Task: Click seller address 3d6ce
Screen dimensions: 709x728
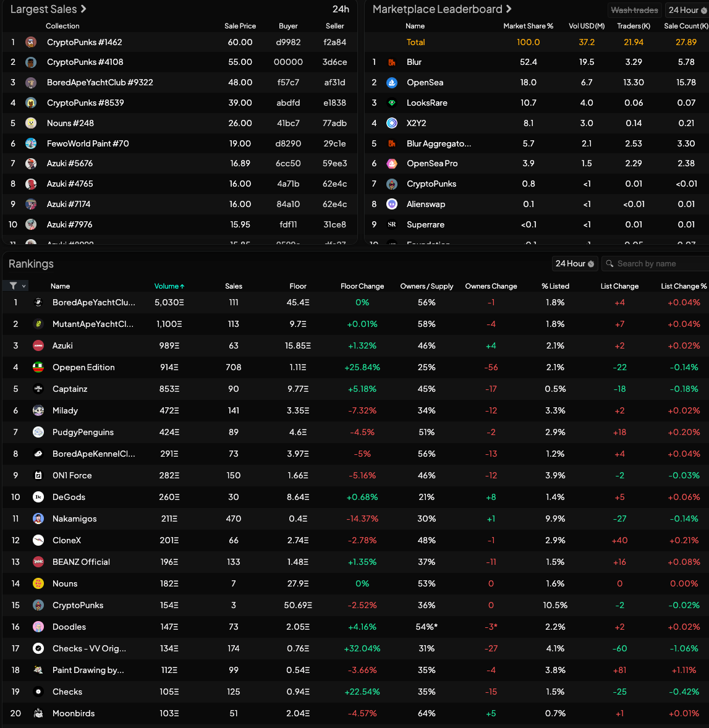Action: 334,62
